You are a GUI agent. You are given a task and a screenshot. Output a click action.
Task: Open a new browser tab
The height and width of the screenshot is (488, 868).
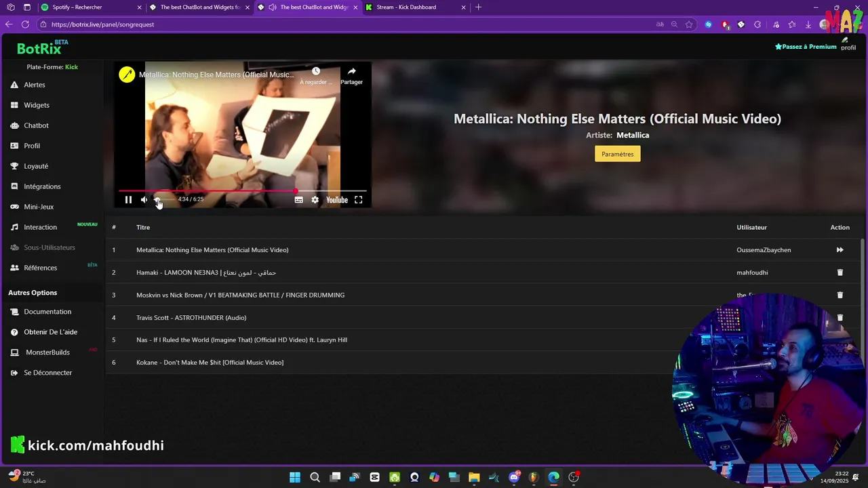click(x=478, y=7)
